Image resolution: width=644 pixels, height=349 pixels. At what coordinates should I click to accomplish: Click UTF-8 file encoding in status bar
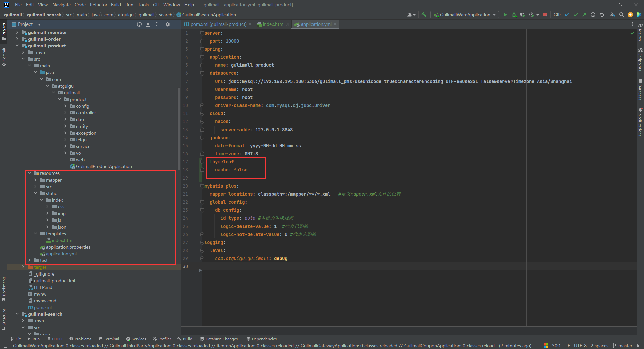[x=580, y=346]
